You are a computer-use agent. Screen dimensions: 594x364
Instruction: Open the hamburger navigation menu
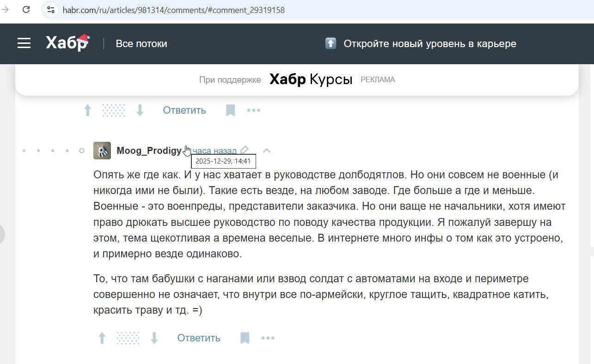tap(24, 43)
